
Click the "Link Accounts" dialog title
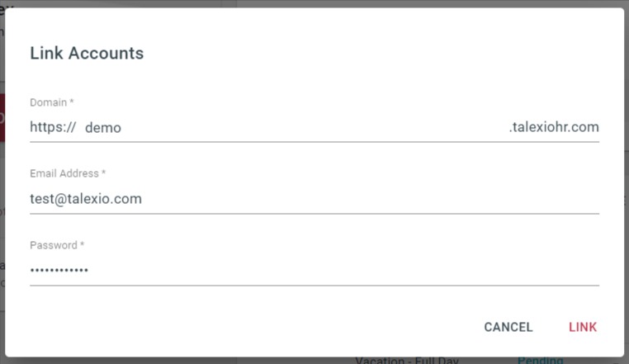87,54
